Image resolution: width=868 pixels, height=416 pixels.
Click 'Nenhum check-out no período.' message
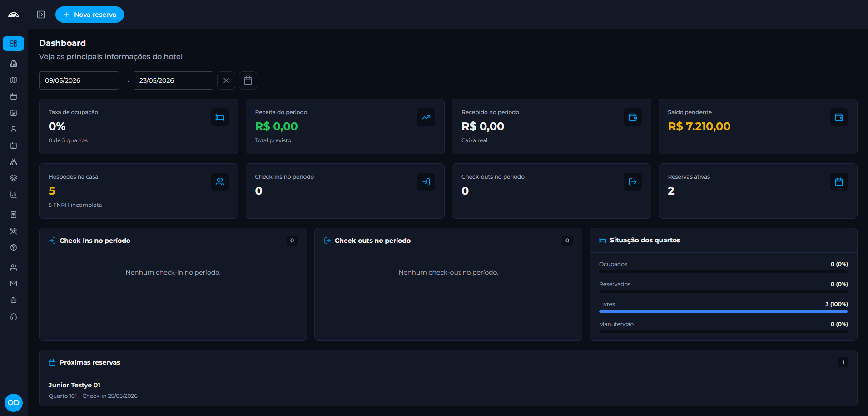(x=448, y=272)
